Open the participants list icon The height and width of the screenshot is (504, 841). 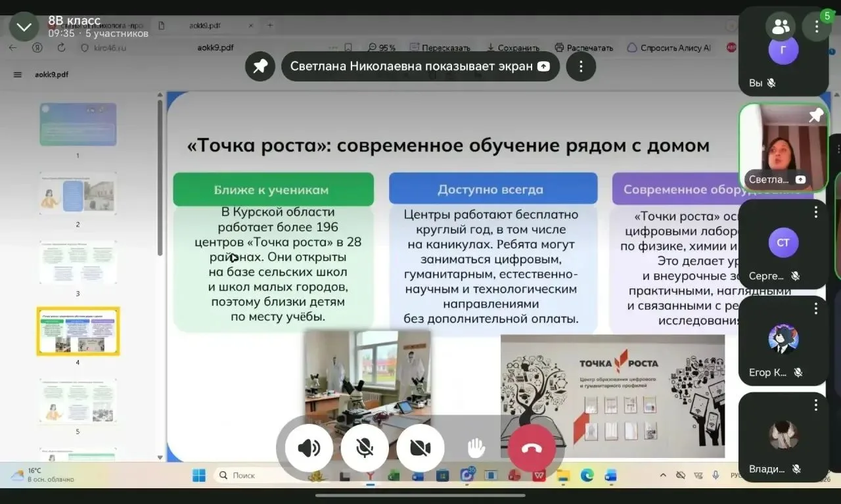781,26
